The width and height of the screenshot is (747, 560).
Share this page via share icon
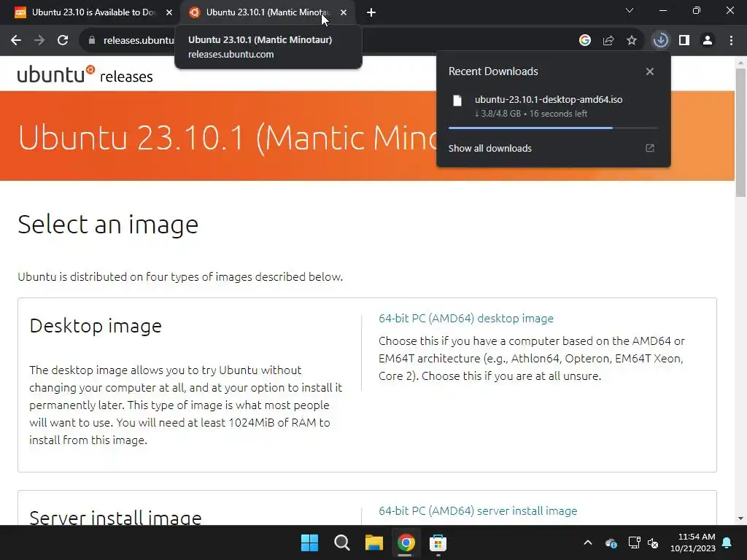[608, 41]
